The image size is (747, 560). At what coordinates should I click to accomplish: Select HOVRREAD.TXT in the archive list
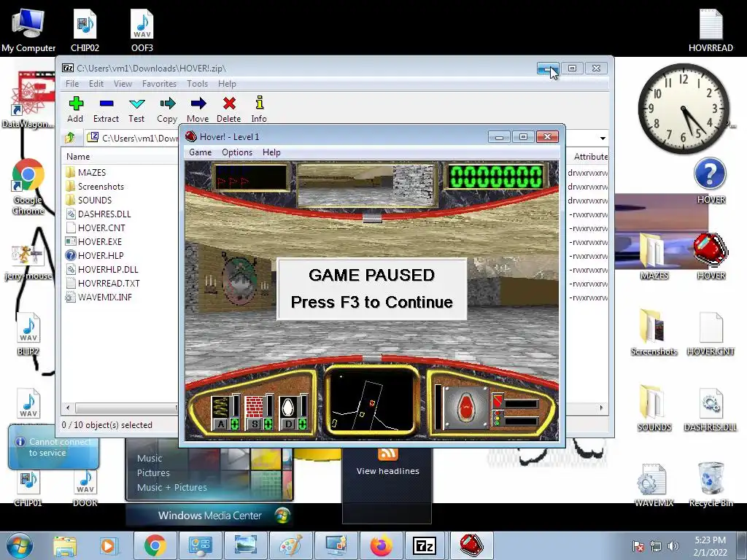point(103,283)
